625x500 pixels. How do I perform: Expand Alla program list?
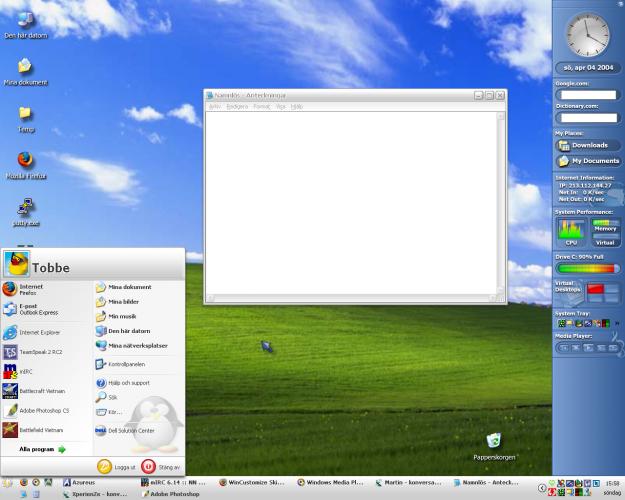tap(40, 449)
